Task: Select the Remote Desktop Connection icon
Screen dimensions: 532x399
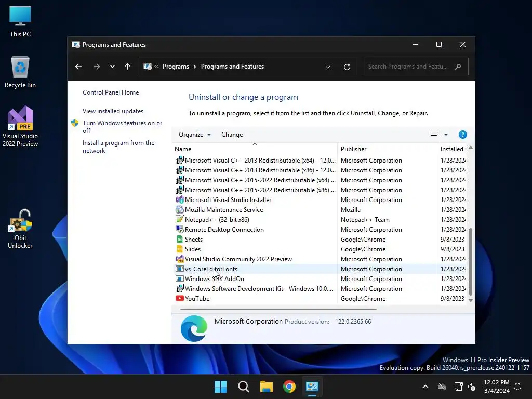Action: pos(179,229)
